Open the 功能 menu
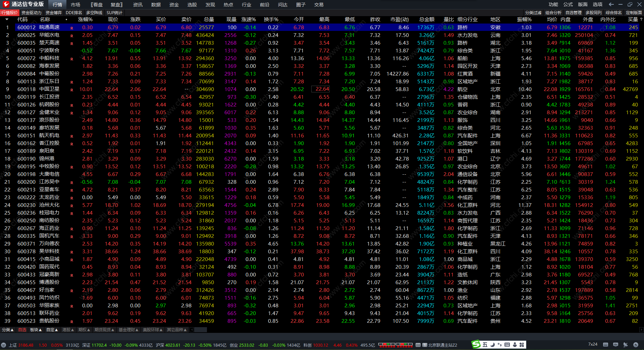 553,4
